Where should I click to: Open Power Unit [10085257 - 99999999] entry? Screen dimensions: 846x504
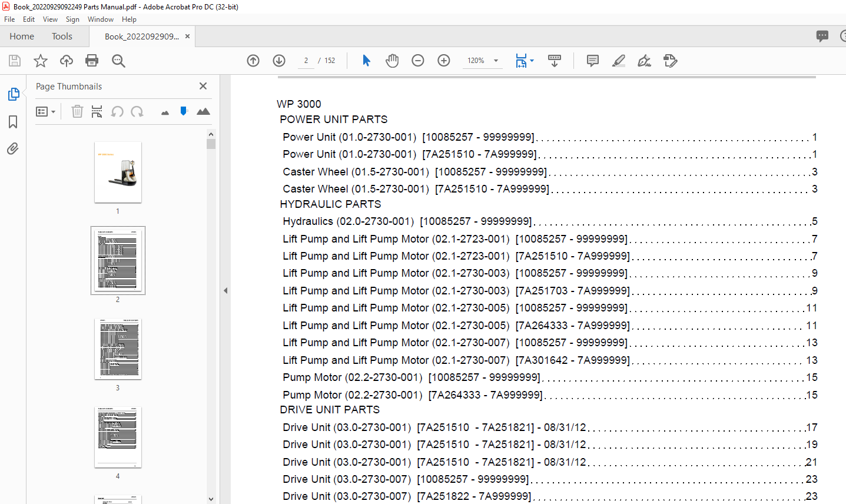click(550, 137)
